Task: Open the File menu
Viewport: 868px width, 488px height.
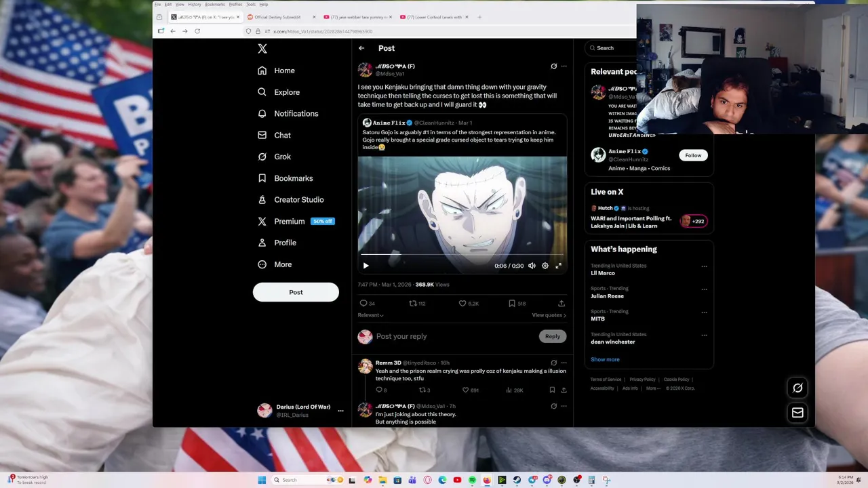Action: pos(157,4)
